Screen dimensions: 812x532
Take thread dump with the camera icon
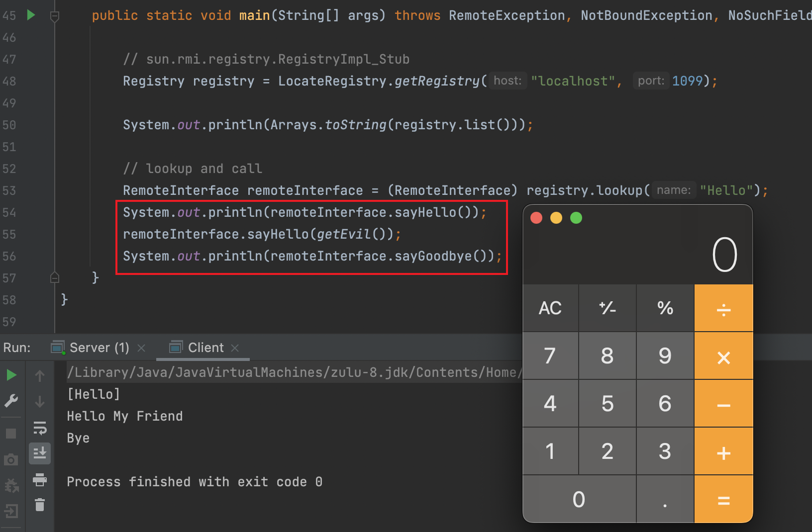[11, 459]
